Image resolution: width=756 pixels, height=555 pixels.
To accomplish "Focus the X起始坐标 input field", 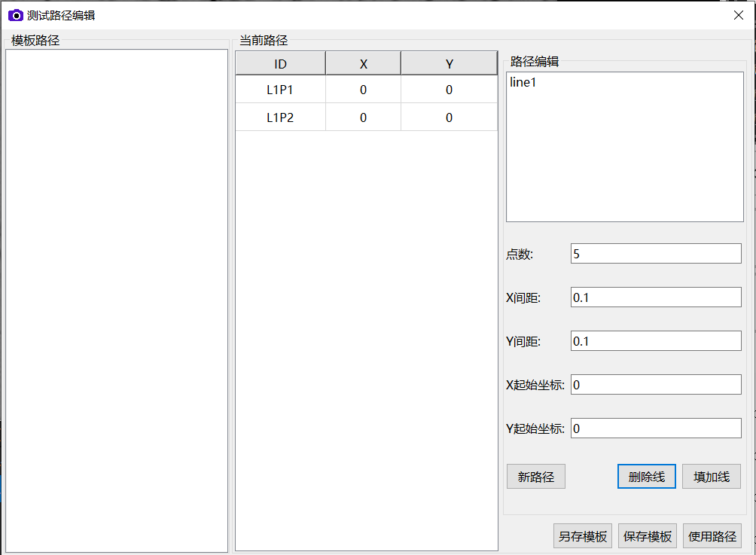I will [x=656, y=385].
